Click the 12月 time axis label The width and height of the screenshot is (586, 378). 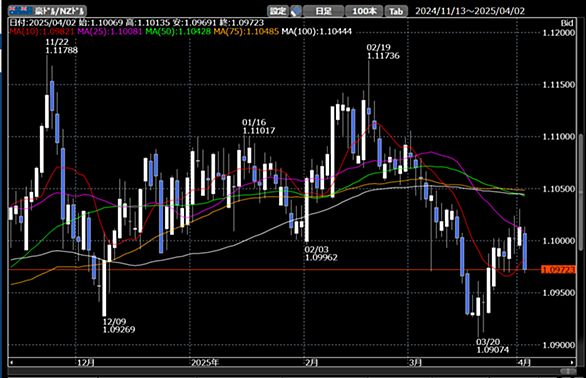[x=86, y=362]
